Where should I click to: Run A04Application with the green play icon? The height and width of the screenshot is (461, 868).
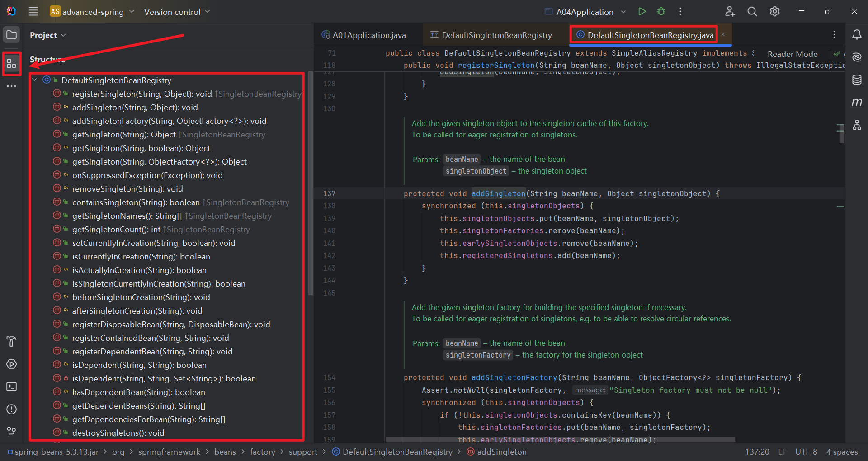point(642,12)
